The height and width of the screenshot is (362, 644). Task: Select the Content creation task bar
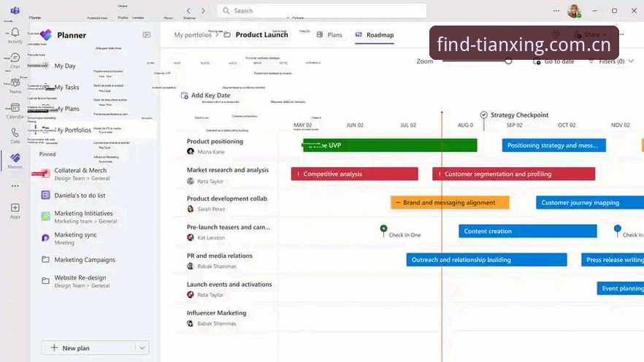[528, 231]
